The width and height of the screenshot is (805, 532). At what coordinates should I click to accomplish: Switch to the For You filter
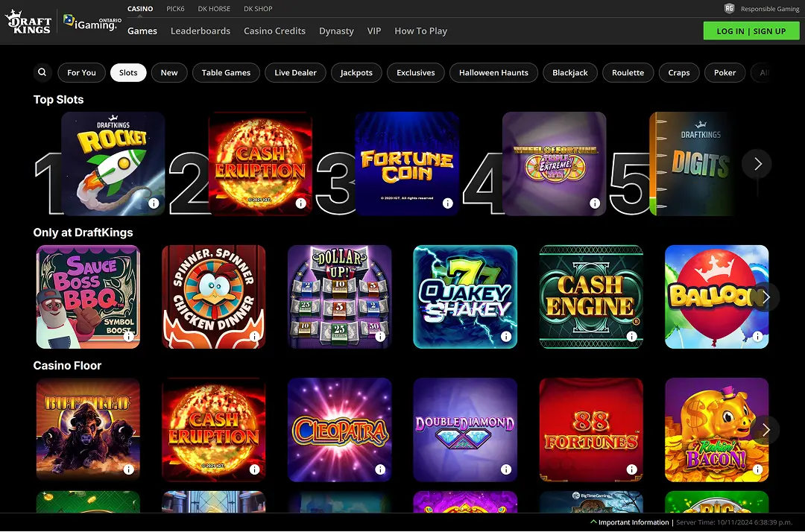pos(81,72)
